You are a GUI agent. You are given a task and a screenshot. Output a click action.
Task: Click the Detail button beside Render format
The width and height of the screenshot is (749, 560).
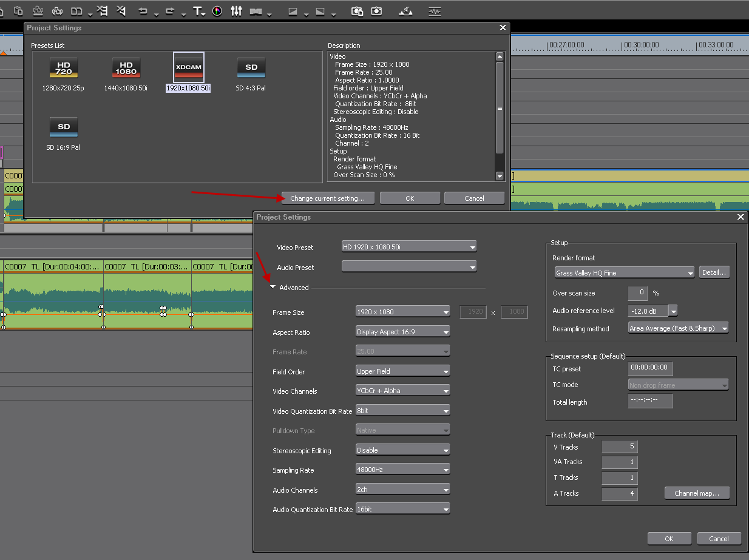click(714, 272)
